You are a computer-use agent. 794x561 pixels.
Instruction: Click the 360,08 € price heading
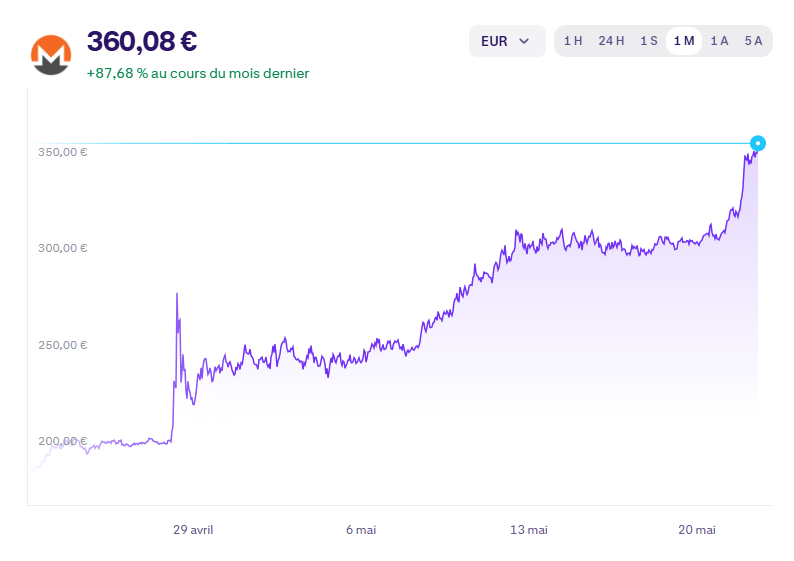click(x=142, y=41)
